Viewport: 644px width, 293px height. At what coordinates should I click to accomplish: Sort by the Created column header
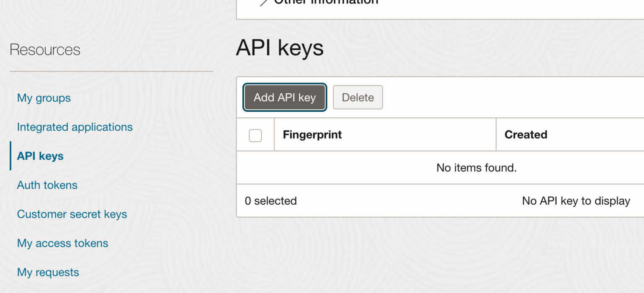[526, 135]
